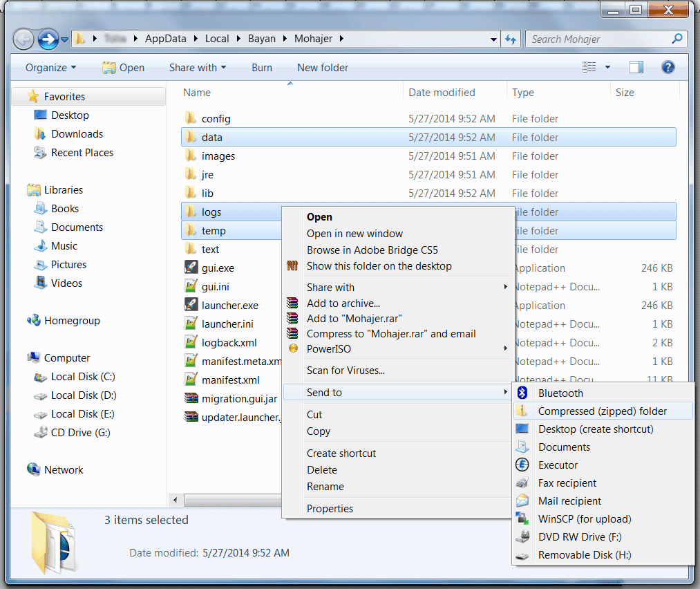Click the Burn toolbar button
700x589 pixels.
(x=262, y=68)
